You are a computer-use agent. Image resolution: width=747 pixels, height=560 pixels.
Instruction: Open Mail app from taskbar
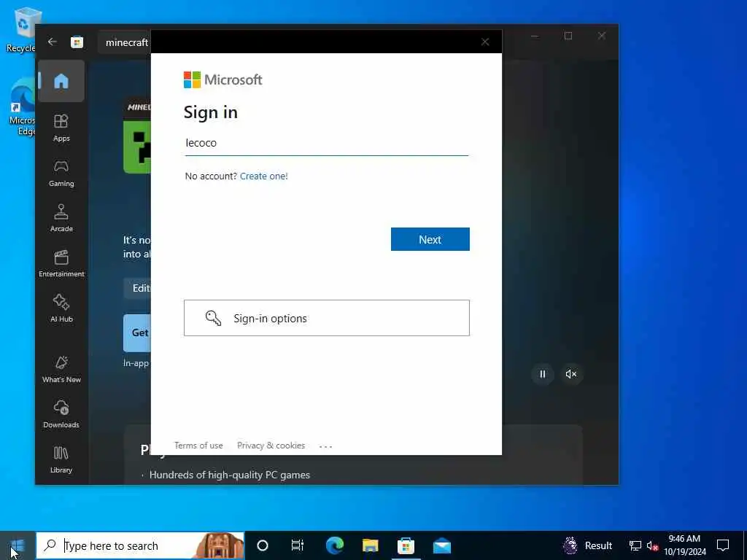coord(441,545)
